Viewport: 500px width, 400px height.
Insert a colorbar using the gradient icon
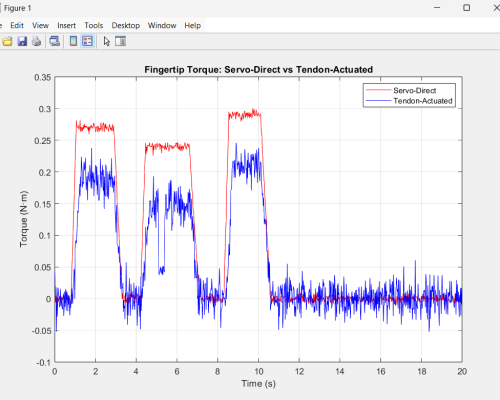pyautogui.click(x=73, y=41)
